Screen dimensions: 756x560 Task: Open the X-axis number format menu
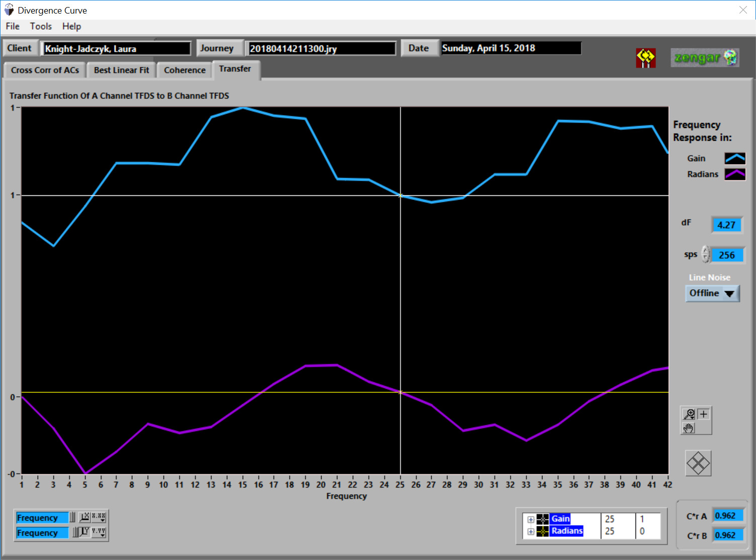coord(99,517)
